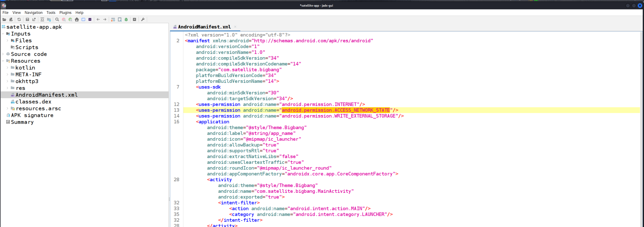This screenshot has width=644, height=227.
Task: Click the Add files toolbar icon
Action: click(x=11, y=20)
